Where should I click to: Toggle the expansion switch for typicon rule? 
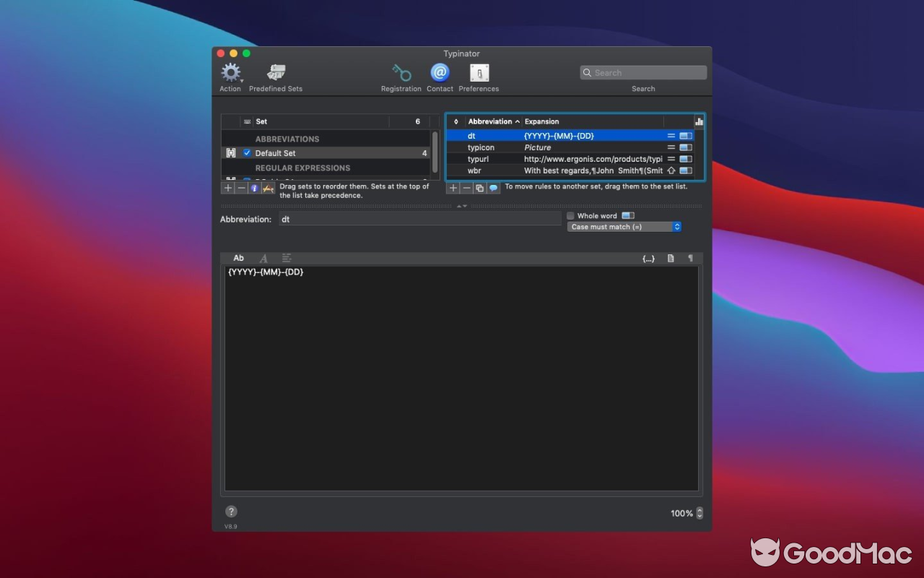684,147
